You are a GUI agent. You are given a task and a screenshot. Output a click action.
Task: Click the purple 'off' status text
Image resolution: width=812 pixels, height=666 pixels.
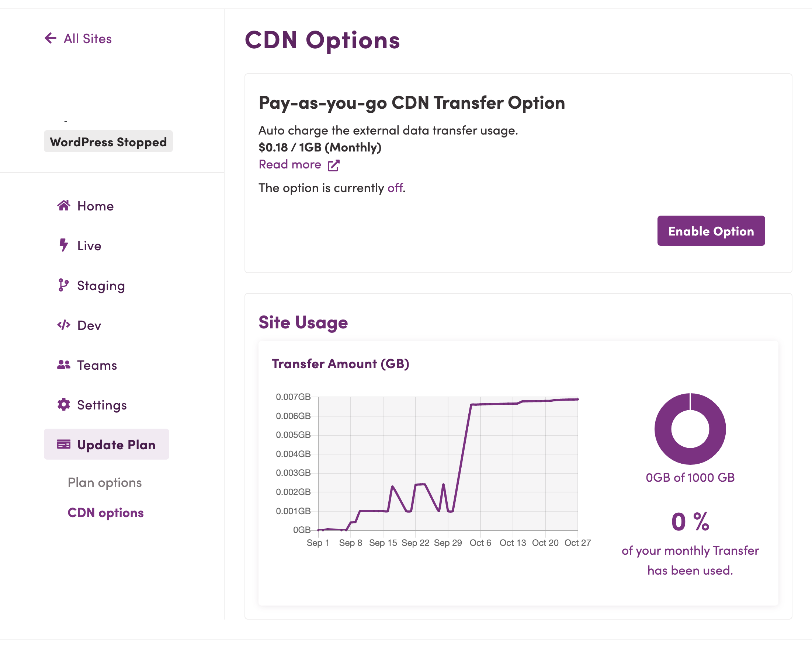pyautogui.click(x=395, y=188)
